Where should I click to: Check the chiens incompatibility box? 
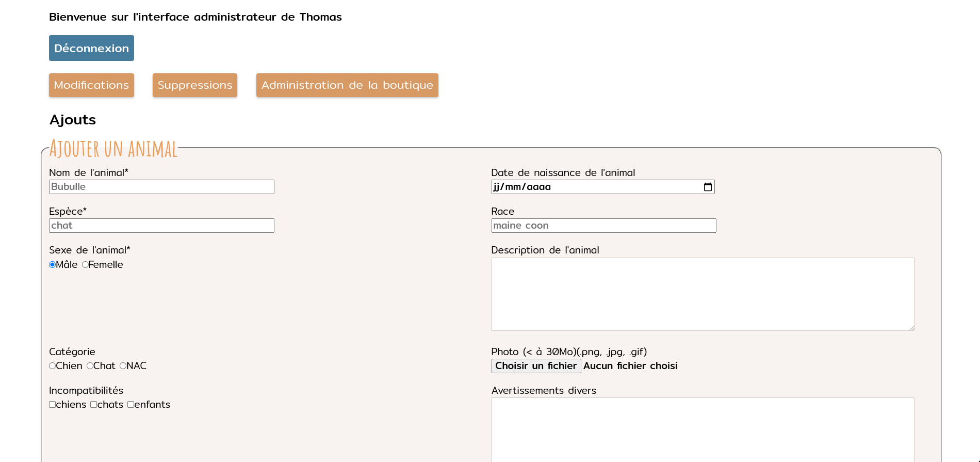tap(53, 405)
